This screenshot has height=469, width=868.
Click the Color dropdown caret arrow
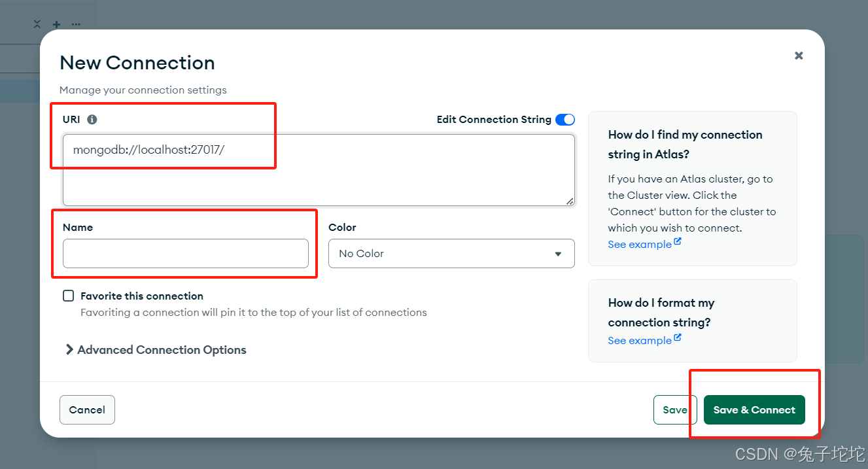558,254
